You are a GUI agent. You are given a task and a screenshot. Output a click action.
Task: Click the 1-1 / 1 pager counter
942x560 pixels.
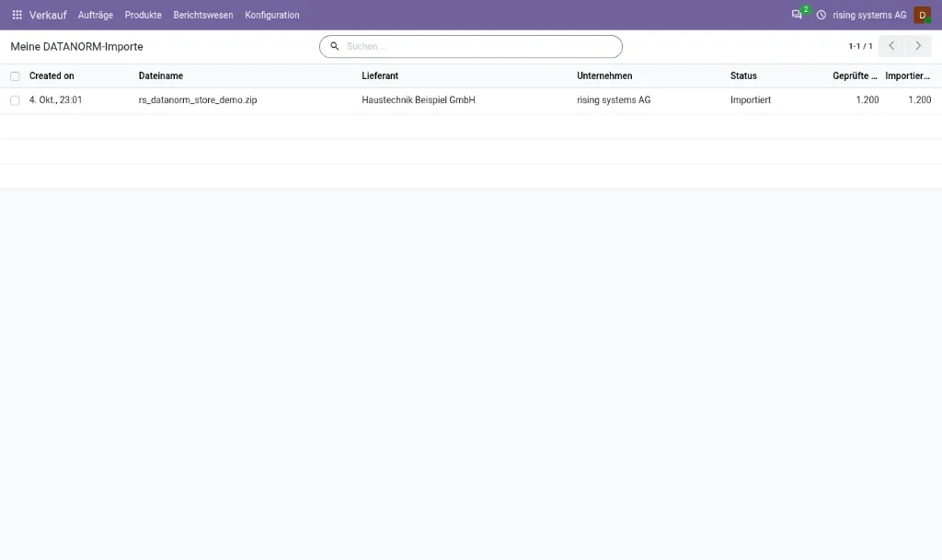pyautogui.click(x=860, y=46)
